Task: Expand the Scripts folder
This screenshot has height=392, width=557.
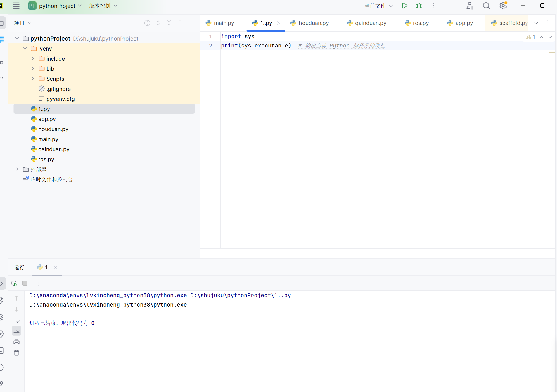Action: coord(33,79)
